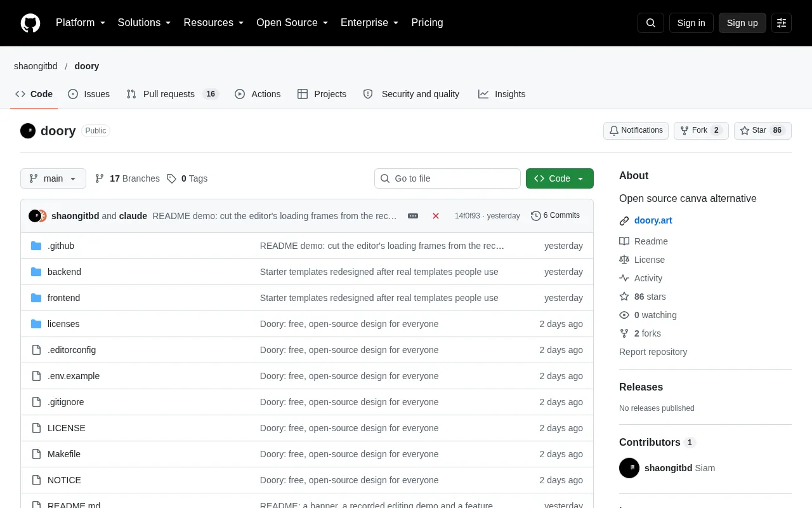This screenshot has width=812, height=508.
Task: Open the Pricing link
Action: tap(427, 23)
